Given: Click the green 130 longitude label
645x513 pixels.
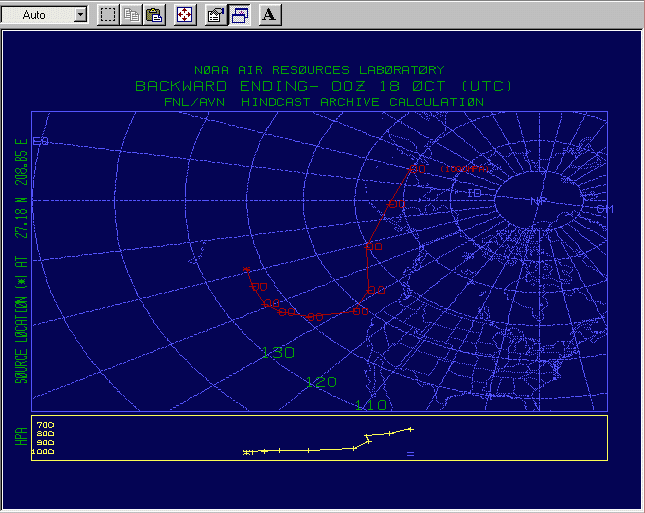Looking at the screenshot, I should (277, 353).
